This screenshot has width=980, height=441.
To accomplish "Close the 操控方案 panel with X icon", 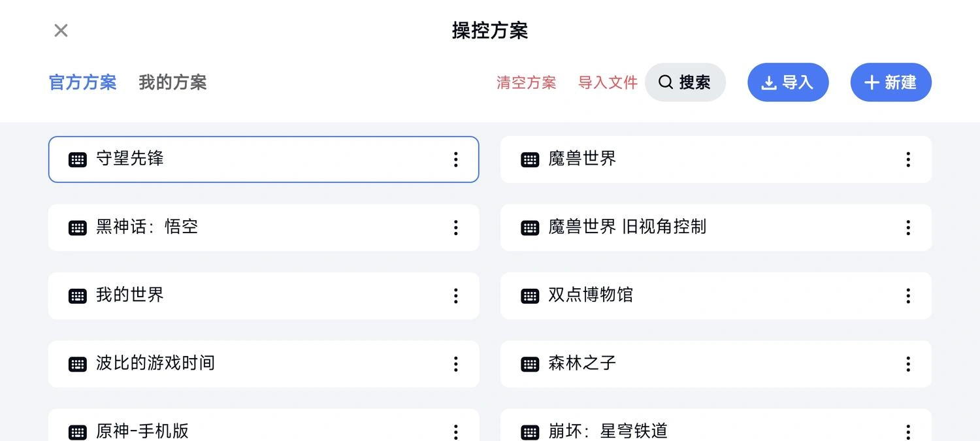I will tap(61, 31).
